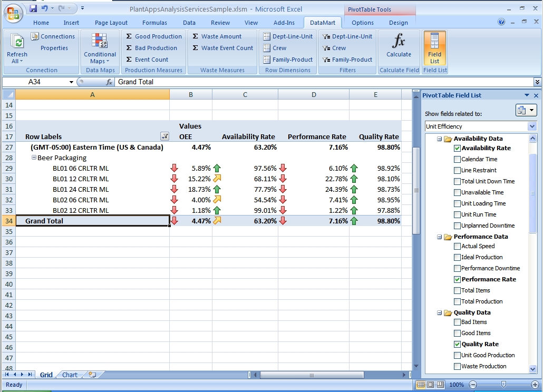Switch to the Page Layout tab
543x392 pixels.
point(111,23)
